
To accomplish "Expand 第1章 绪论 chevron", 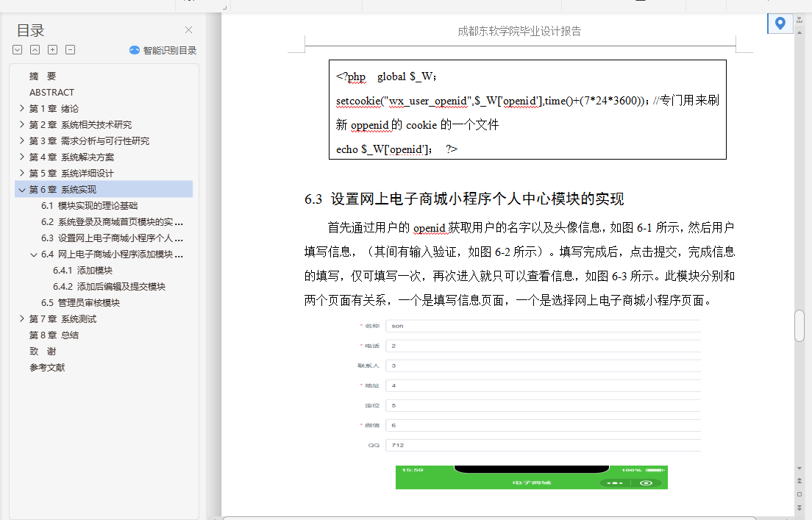I will pos(22,108).
